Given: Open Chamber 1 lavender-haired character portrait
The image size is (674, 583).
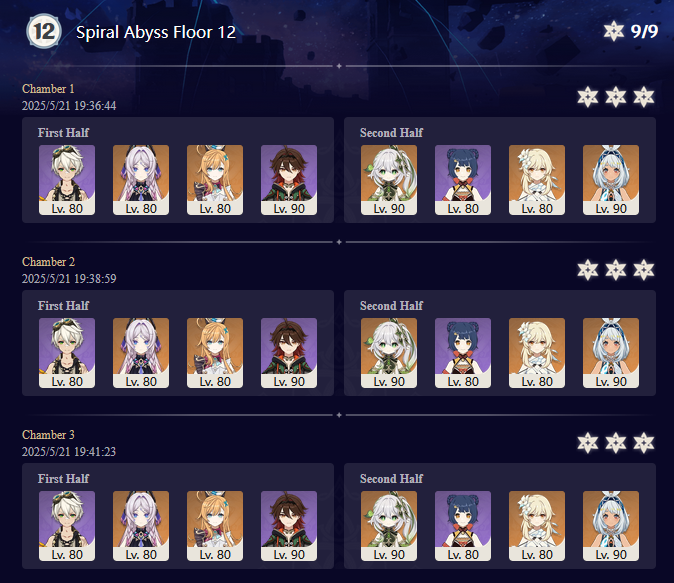Looking at the screenshot, I should tap(141, 180).
